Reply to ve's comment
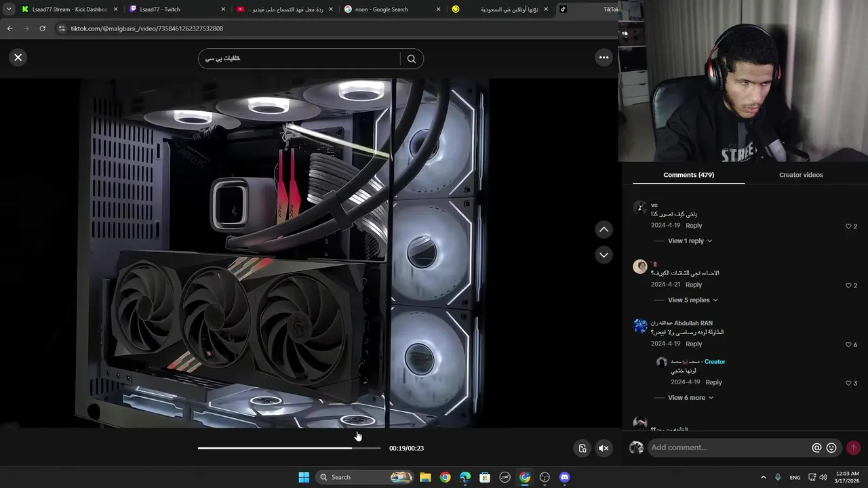The image size is (868, 488). click(x=694, y=226)
